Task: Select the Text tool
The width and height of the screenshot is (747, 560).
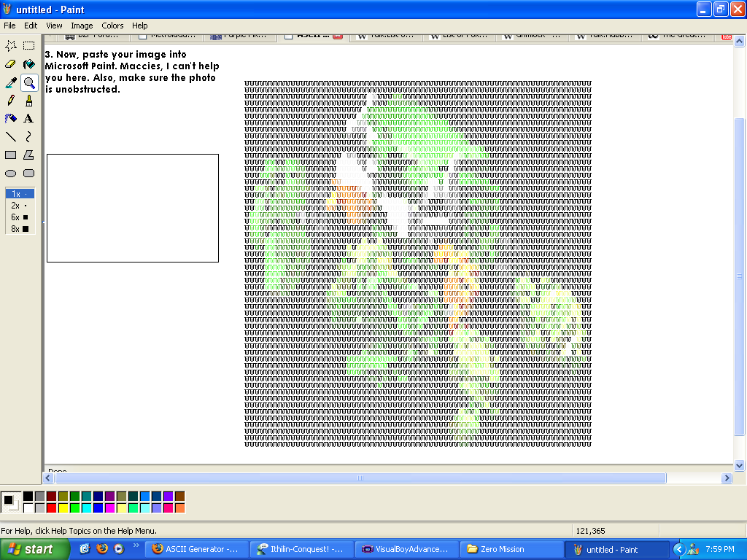Action: (28, 118)
